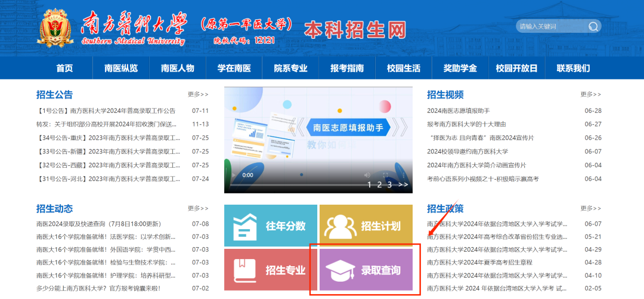Click 更多>> beside 招生政策
Image resolution: width=644 pixels, height=299 pixels.
pyautogui.click(x=590, y=208)
